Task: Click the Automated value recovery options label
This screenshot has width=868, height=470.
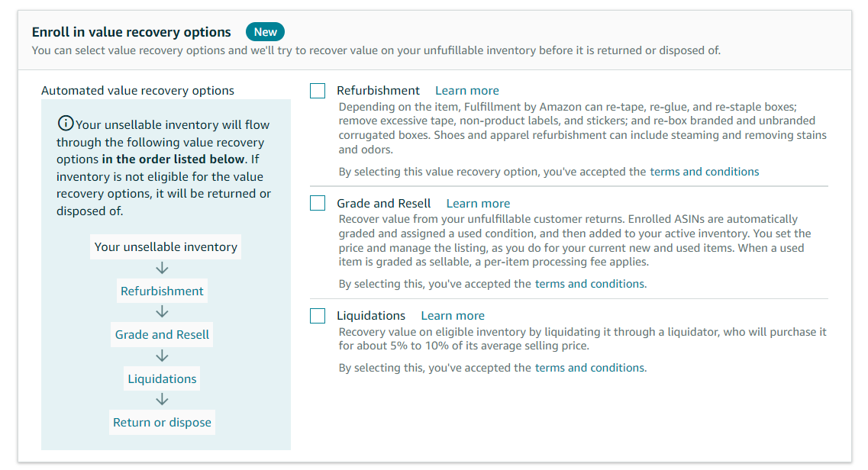Action: (137, 90)
